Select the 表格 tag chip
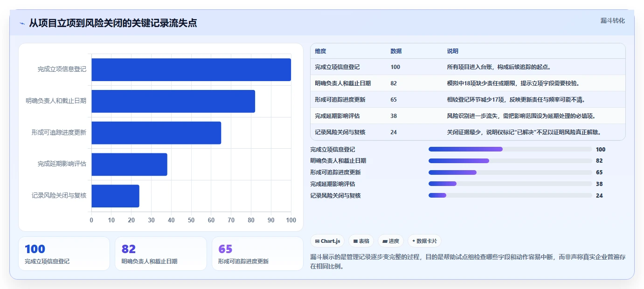Image resolution: width=644 pixels, height=289 pixels. tap(361, 241)
